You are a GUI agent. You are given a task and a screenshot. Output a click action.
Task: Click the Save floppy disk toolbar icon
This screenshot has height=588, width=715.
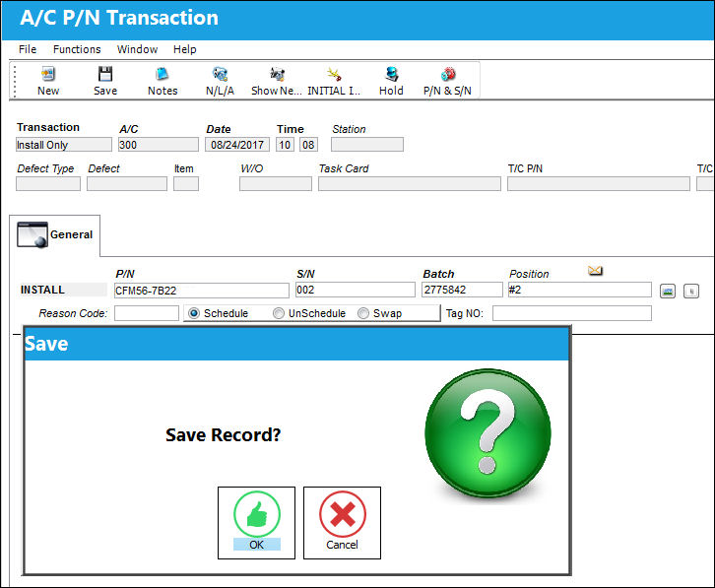coord(105,74)
